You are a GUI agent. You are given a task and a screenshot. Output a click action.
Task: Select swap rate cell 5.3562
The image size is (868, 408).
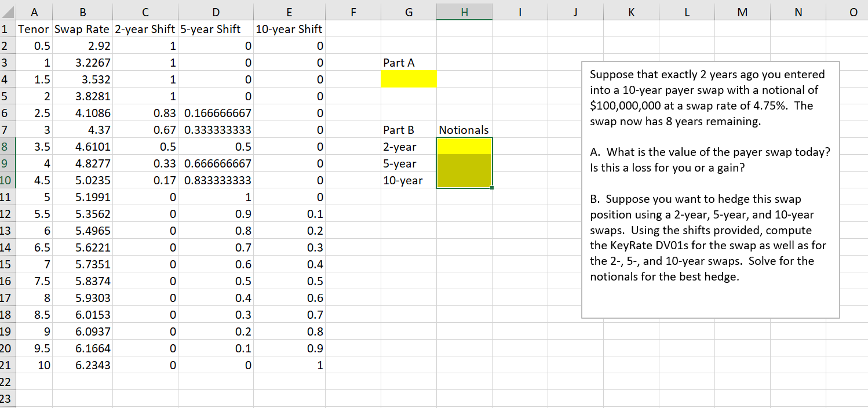coord(83,214)
